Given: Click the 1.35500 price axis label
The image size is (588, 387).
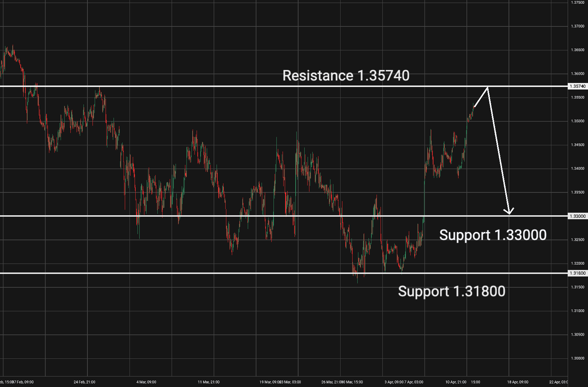Looking at the screenshot, I should [x=578, y=97].
